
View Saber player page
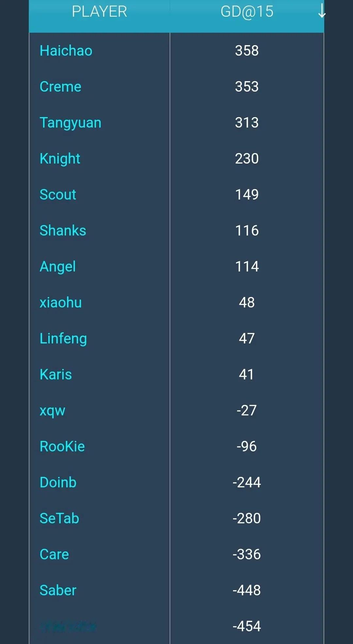58,590
